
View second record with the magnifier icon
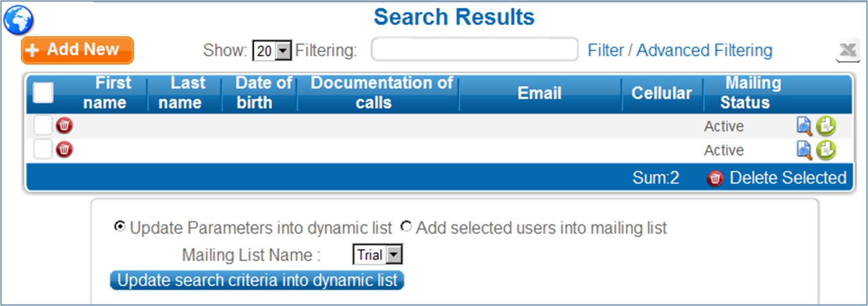804,150
